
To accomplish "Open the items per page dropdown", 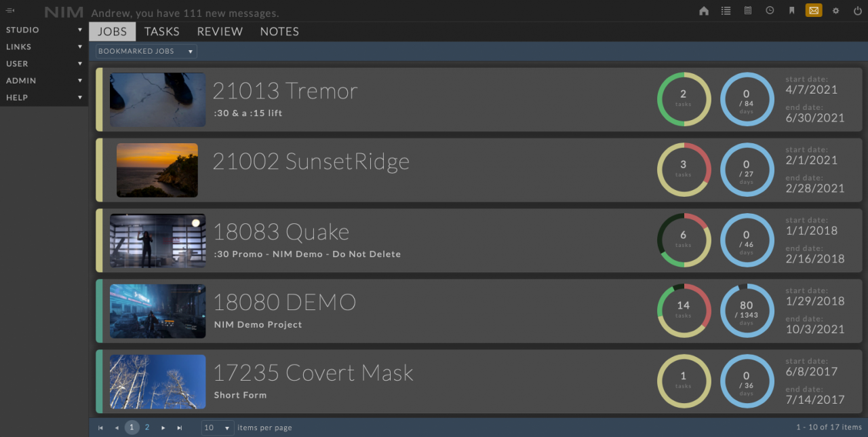I will [x=218, y=427].
